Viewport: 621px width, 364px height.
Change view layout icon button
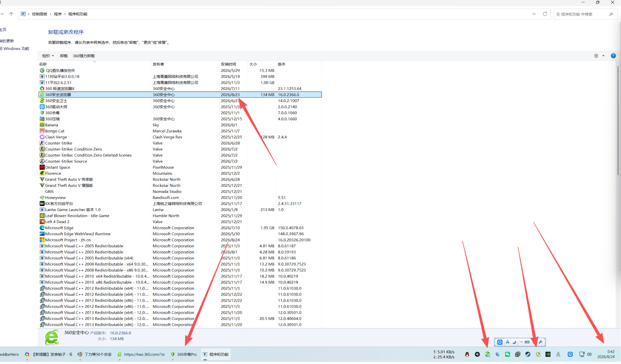coord(596,56)
